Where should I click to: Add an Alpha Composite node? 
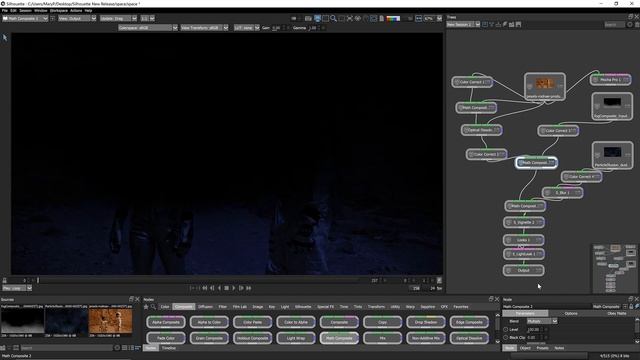point(166,322)
